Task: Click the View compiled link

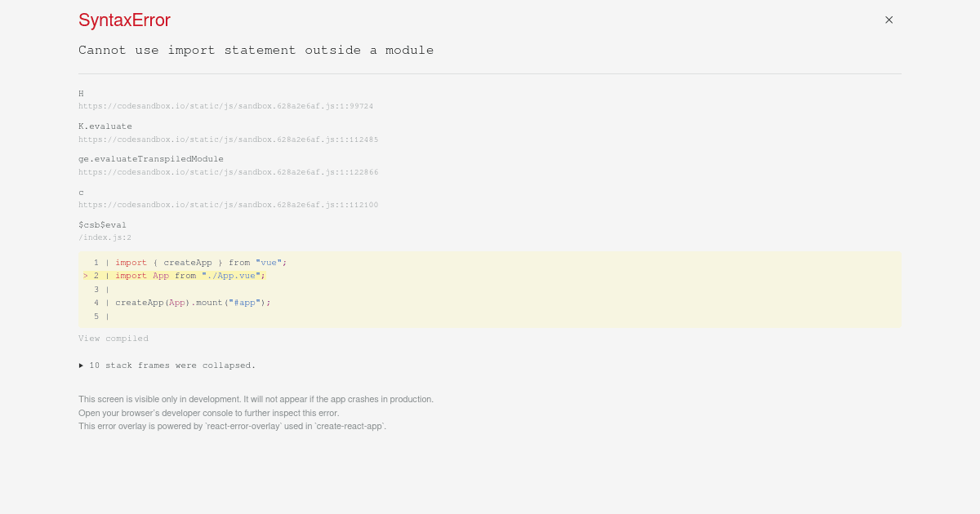Action: click(x=113, y=338)
